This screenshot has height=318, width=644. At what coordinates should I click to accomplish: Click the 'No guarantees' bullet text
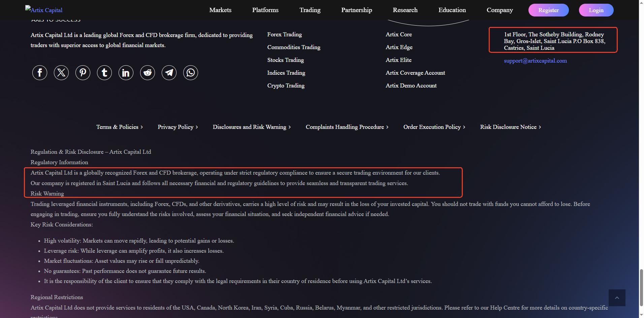tap(125, 271)
